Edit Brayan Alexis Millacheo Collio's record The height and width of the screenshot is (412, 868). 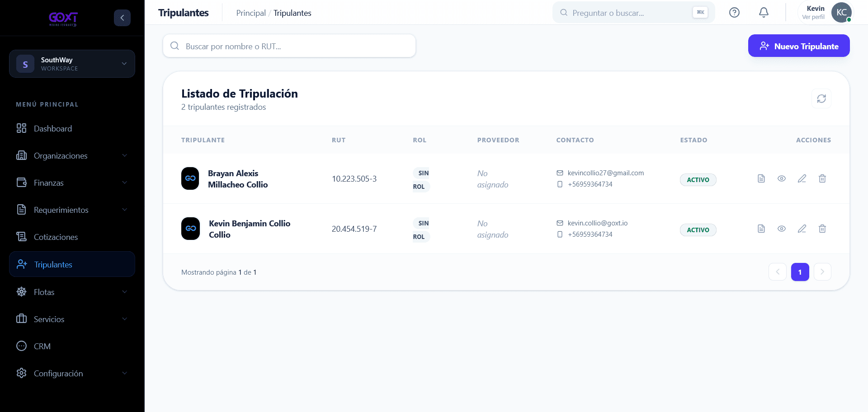(802, 178)
